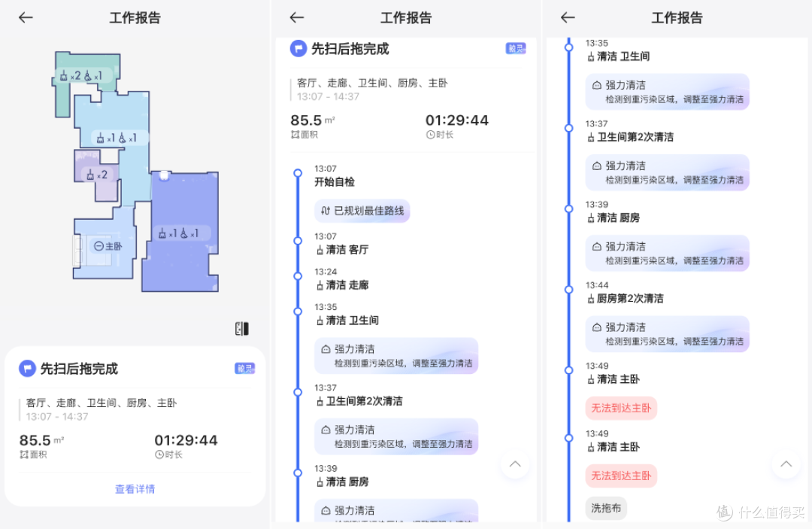This screenshot has height=529, width=812.
Task: Tap the 已规划最佳路线 tag
Action: pos(362,211)
